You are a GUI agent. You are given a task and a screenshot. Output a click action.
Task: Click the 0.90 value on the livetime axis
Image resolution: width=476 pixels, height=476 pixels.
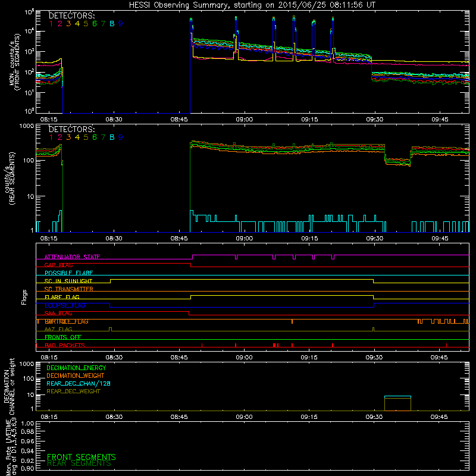pos(28,468)
